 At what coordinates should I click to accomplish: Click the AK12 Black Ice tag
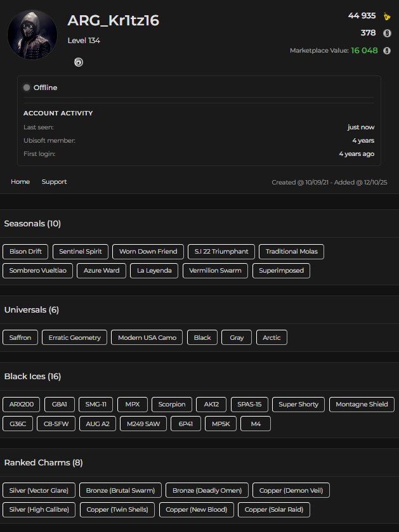(x=211, y=404)
